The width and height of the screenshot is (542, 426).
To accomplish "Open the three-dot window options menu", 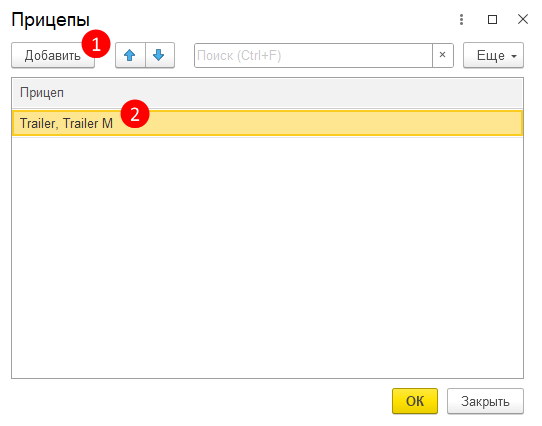I will click(461, 19).
